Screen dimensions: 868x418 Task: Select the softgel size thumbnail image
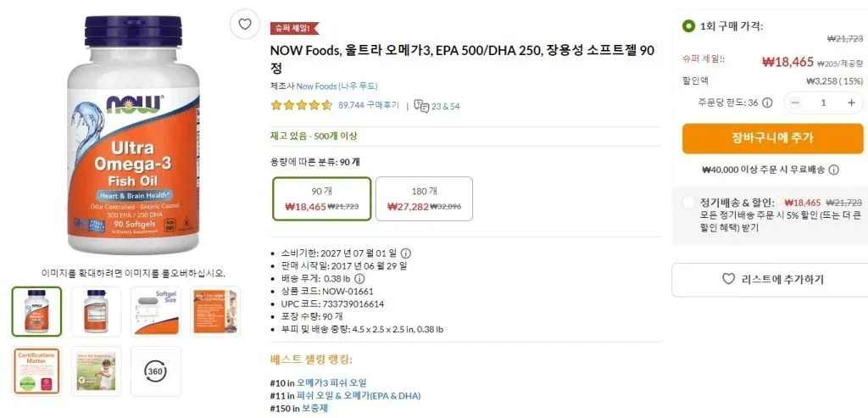click(x=156, y=312)
